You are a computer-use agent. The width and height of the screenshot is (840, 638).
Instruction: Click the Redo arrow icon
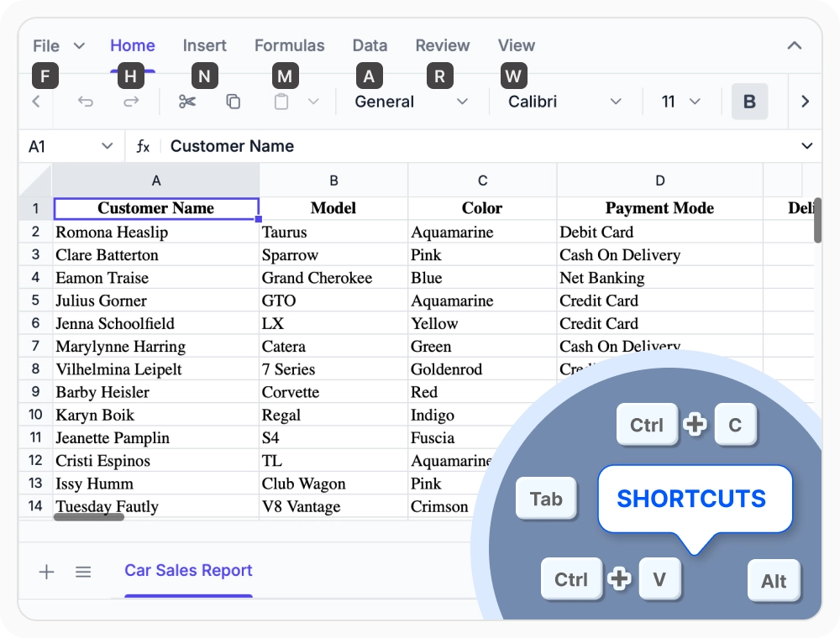pyautogui.click(x=131, y=102)
